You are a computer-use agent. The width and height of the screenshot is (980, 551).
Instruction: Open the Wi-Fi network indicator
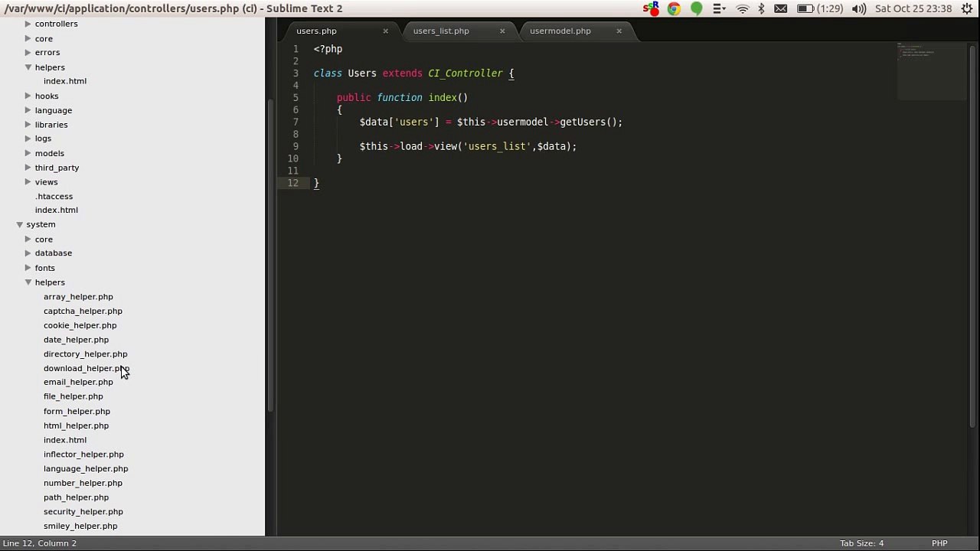(742, 9)
